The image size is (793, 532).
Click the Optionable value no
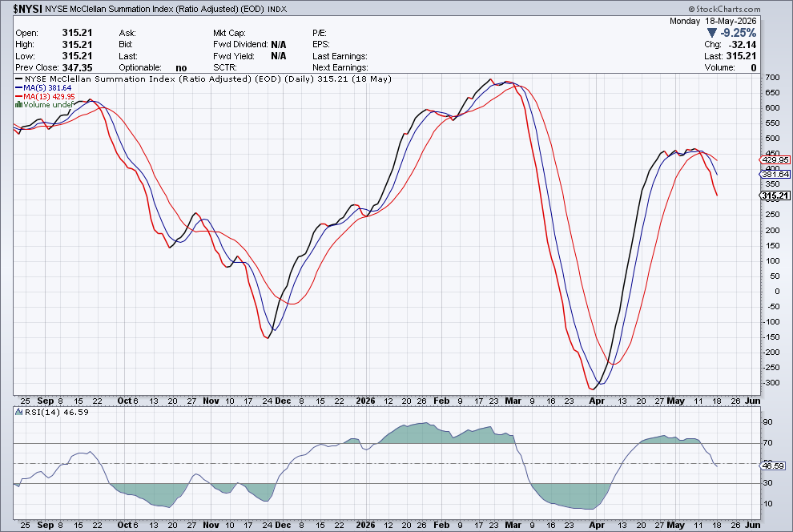(181, 68)
